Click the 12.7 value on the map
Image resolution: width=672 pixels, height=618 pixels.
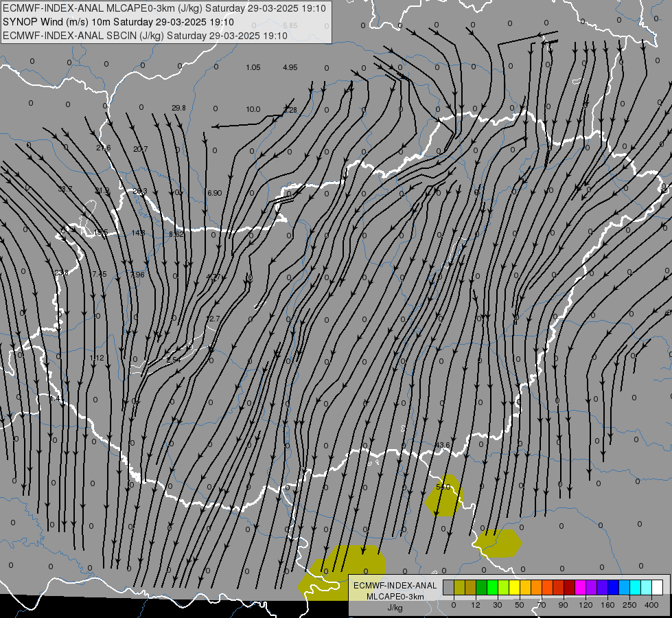click(213, 319)
